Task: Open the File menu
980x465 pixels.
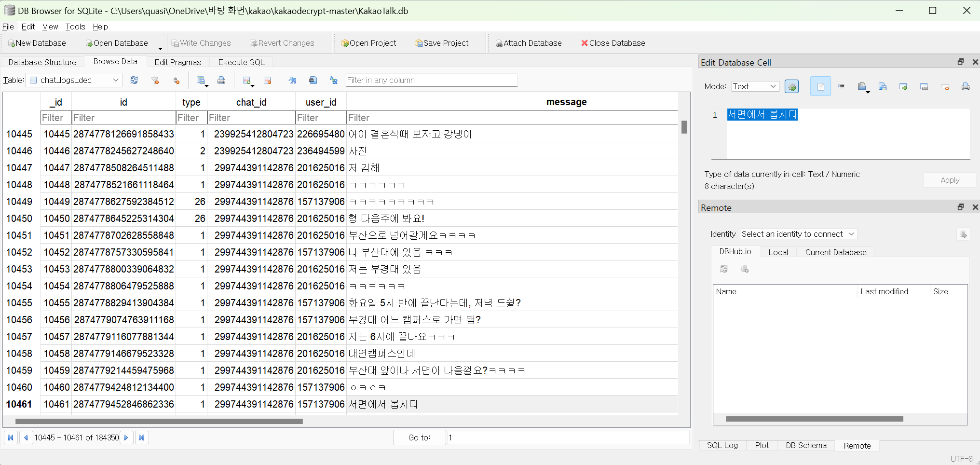Action: tap(8, 27)
